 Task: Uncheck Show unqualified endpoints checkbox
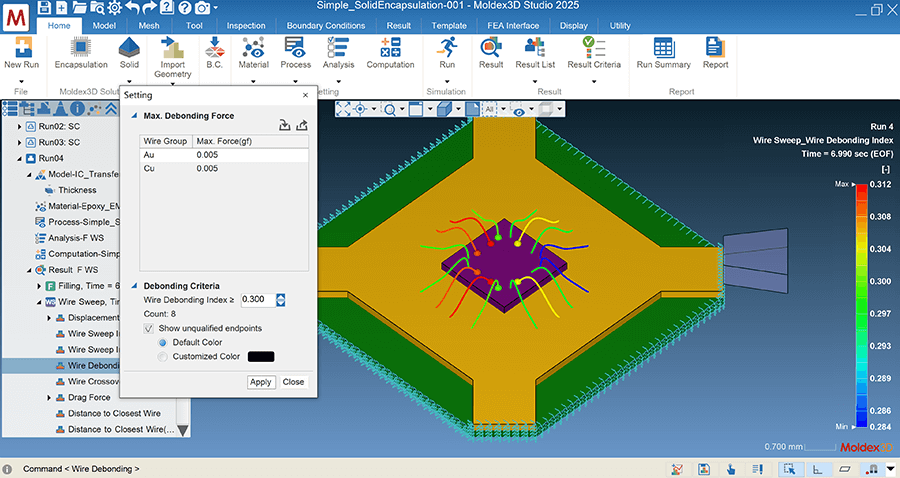[x=148, y=328]
